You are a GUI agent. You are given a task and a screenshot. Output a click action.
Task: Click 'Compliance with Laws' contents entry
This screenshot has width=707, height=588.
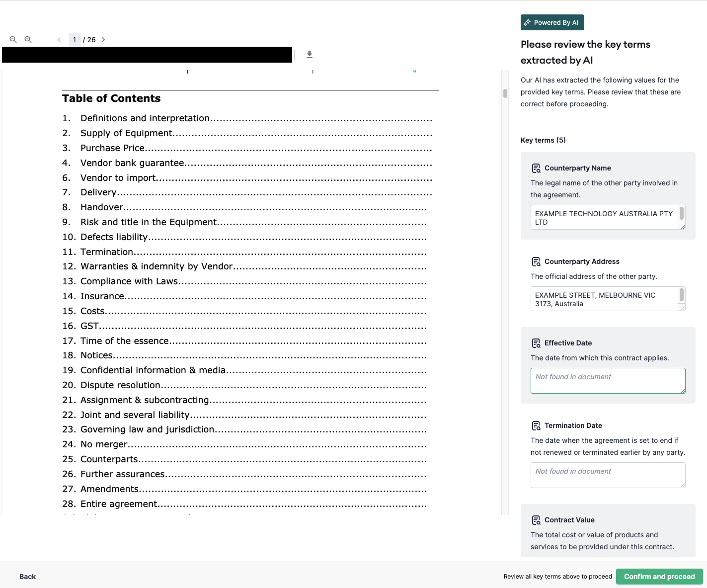(x=244, y=281)
